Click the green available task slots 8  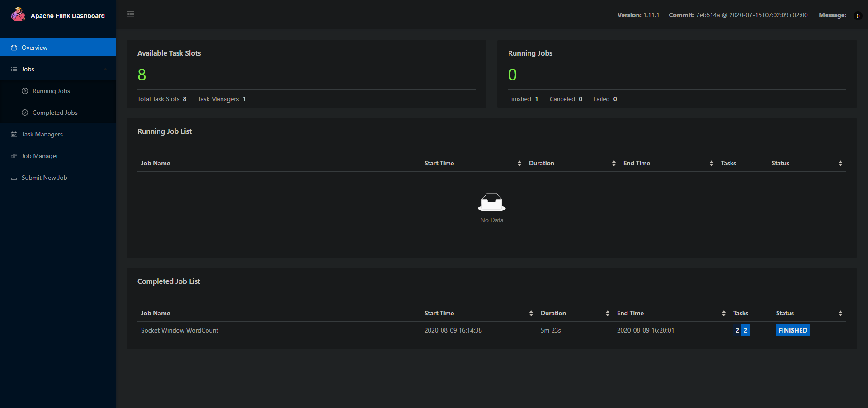tap(142, 75)
